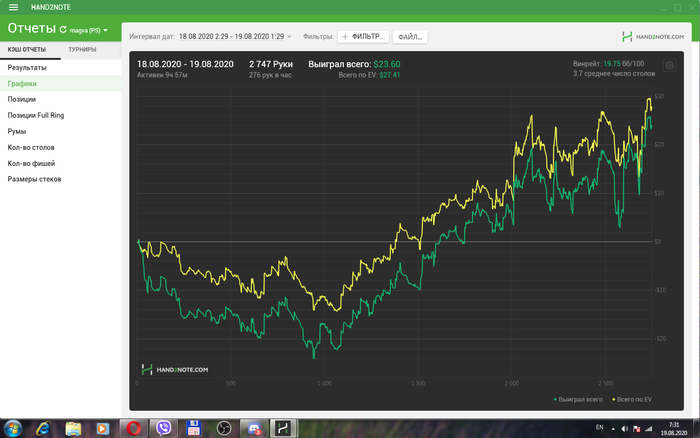Image resolution: width=700 pixels, height=438 pixels.
Task: Switch to the ТУРНИРЫ tab
Action: click(82, 50)
